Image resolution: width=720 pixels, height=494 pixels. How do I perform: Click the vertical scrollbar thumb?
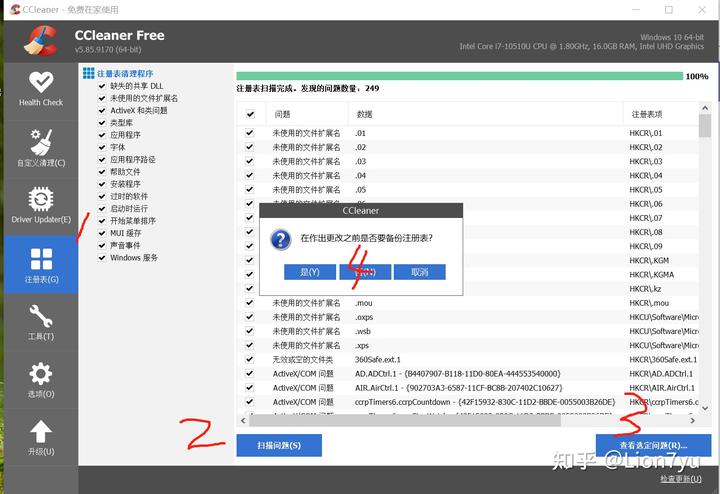tap(705, 126)
